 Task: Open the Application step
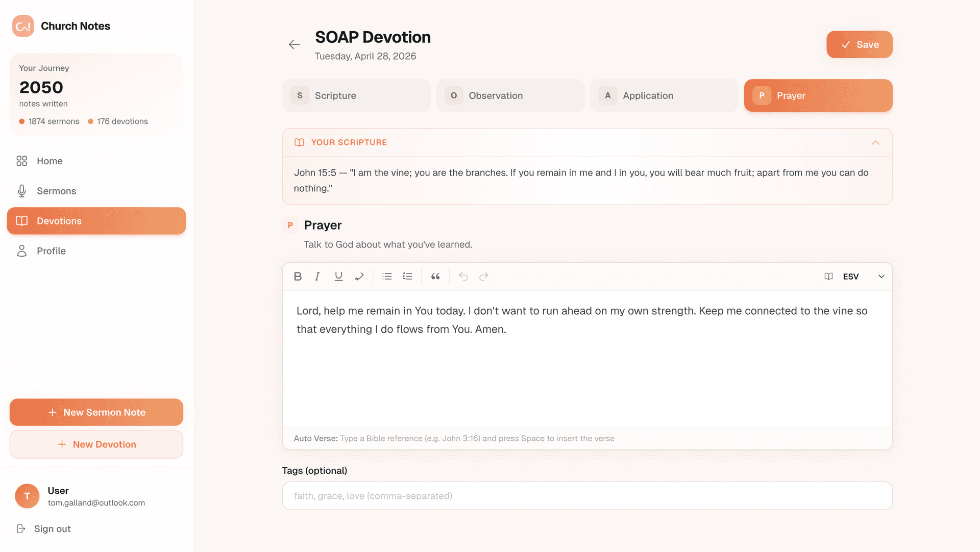(664, 95)
